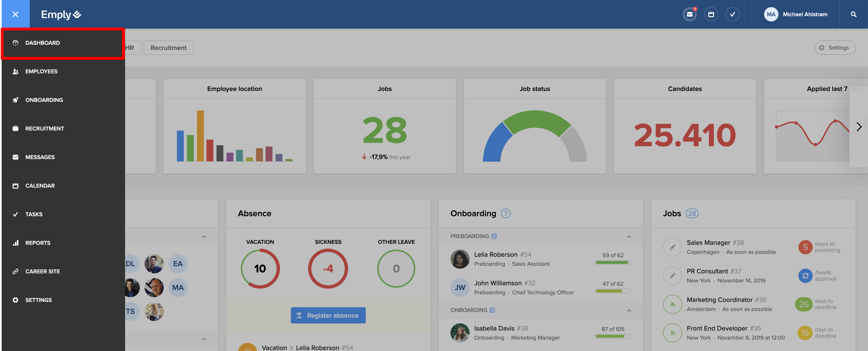The image size is (868, 351).
Task: Switch to the Recruitment tab
Action: (x=168, y=48)
